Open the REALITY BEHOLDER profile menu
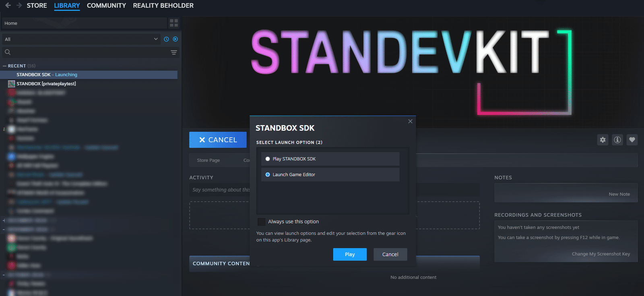The height and width of the screenshot is (296, 644). tap(163, 6)
